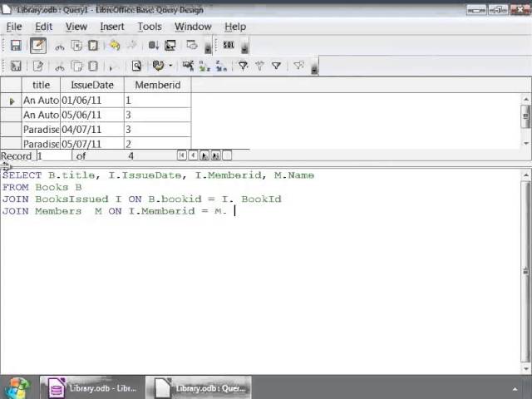Screen dimensions: 532x399
Task: Select the IssueDate column header
Action: tap(92, 85)
